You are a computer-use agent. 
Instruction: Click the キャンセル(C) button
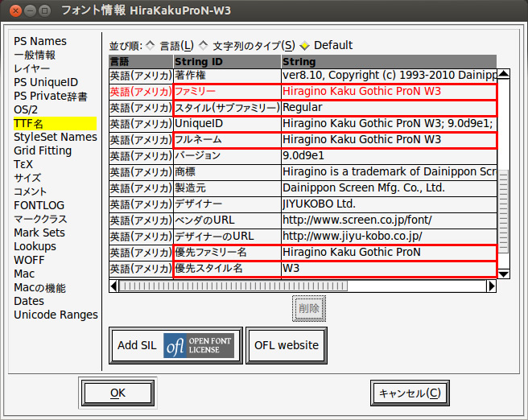[x=410, y=393]
